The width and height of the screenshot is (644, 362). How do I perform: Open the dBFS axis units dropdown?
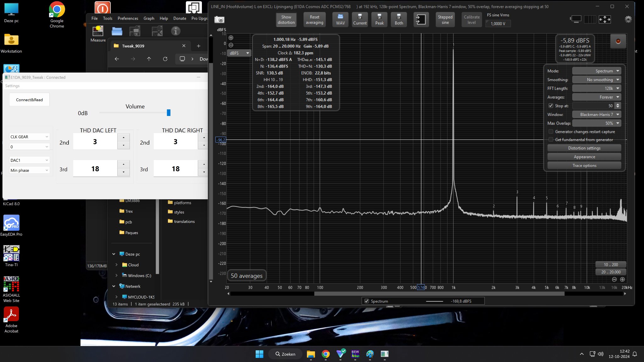(239, 53)
